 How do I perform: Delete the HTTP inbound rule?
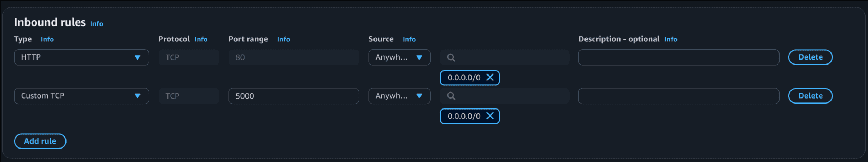810,57
